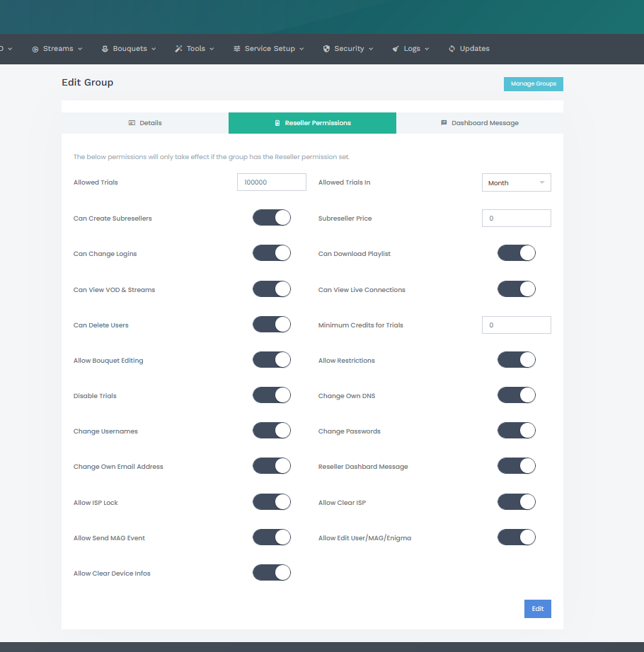Click the Dashboard Message tab icon
Screen dimensions: 644x652
tap(444, 123)
